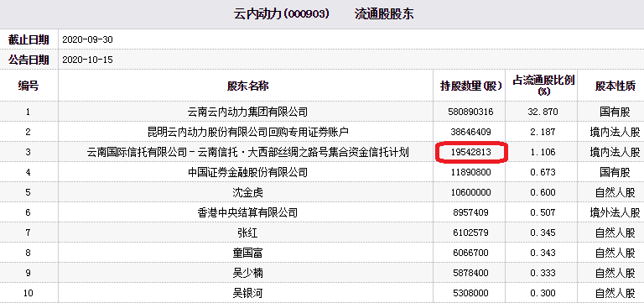Click the title 云内动力(000903)
This screenshot has height=303, width=644.
tap(282, 14)
